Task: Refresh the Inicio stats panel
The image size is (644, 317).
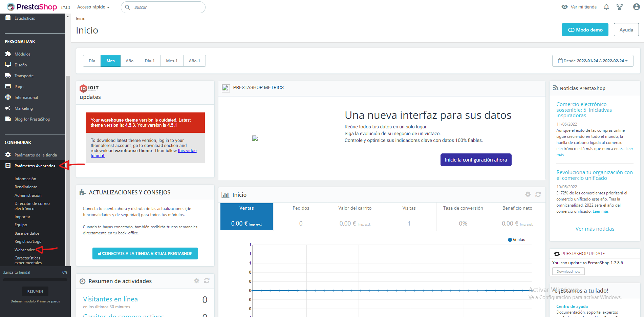Action: pos(538,194)
